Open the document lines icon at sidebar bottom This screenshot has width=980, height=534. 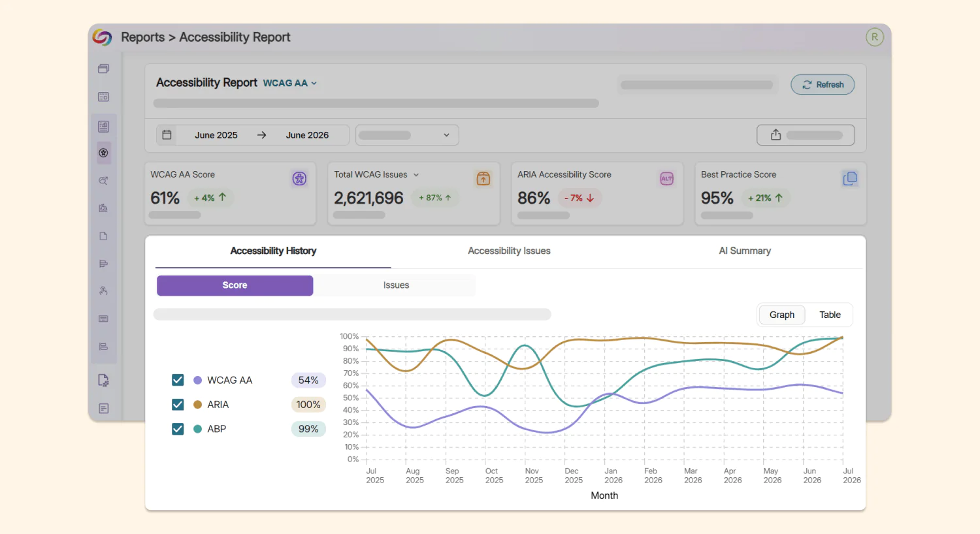103,409
